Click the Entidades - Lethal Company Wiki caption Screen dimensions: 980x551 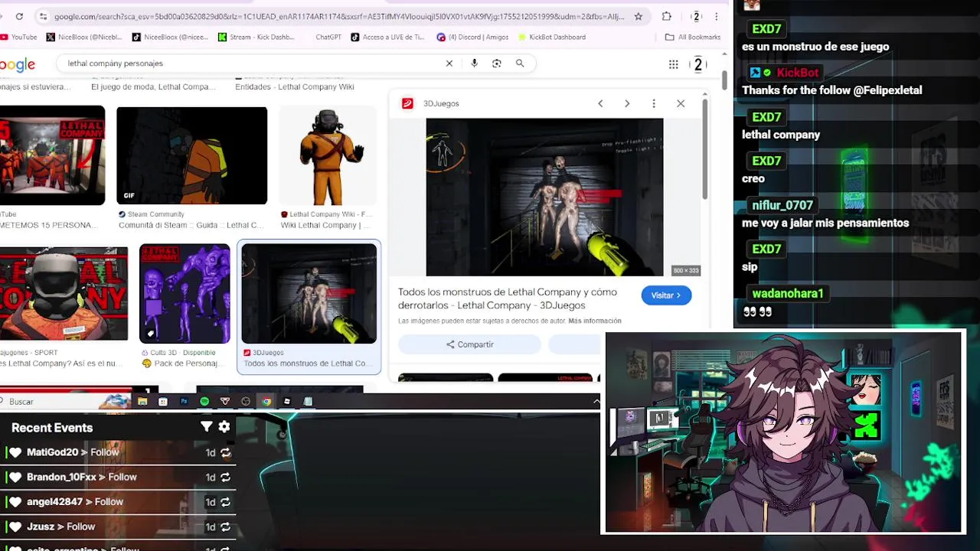tap(294, 86)
